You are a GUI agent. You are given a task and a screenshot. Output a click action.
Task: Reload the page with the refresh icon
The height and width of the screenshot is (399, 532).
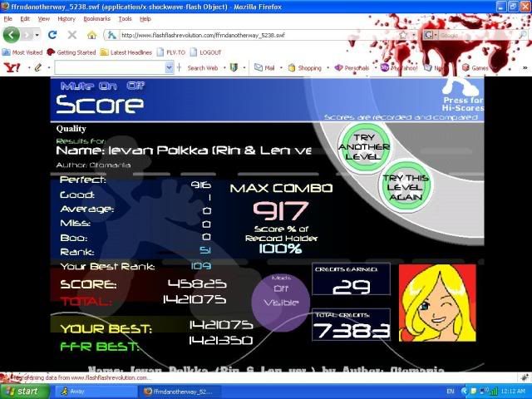(52, 35)
